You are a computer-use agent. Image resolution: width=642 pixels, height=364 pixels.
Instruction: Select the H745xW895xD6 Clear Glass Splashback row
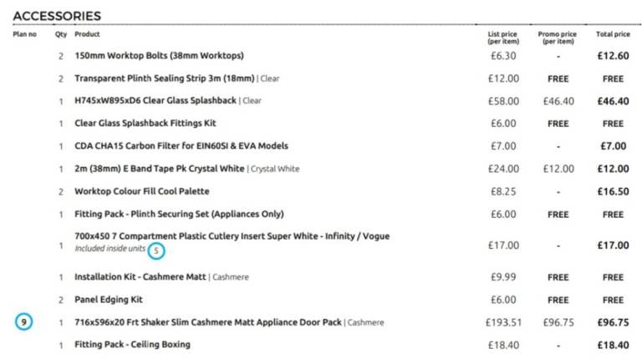tap(155, 101)
